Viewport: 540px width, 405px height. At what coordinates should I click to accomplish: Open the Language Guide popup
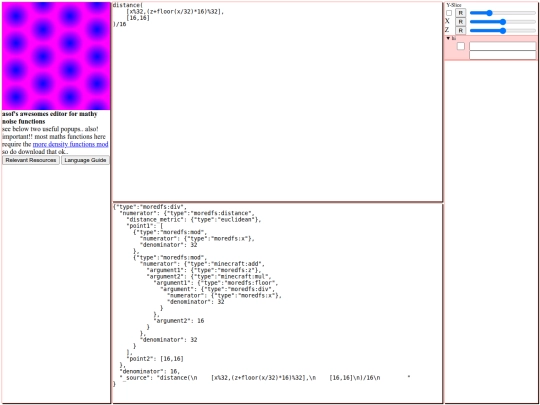85,160
